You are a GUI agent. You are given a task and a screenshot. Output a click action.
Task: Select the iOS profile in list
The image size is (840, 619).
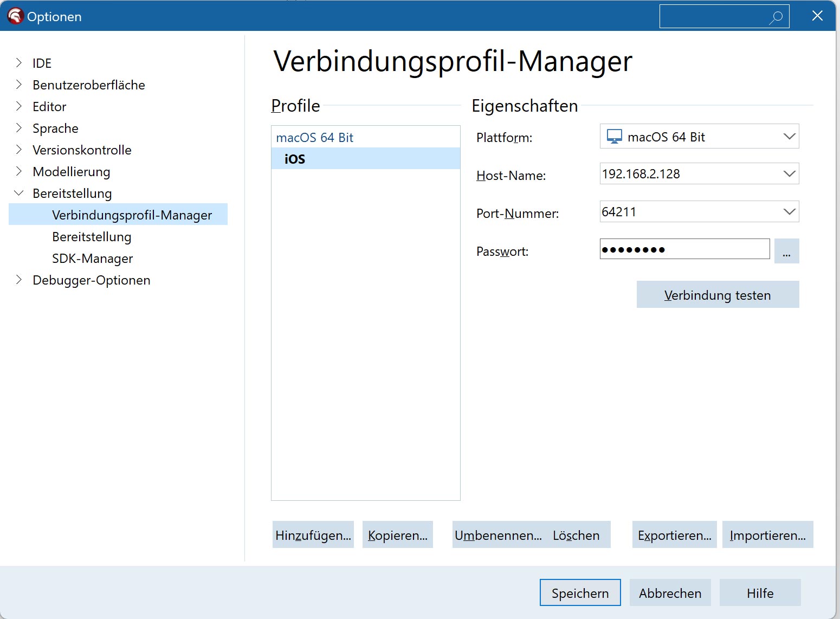click(295, 159)
